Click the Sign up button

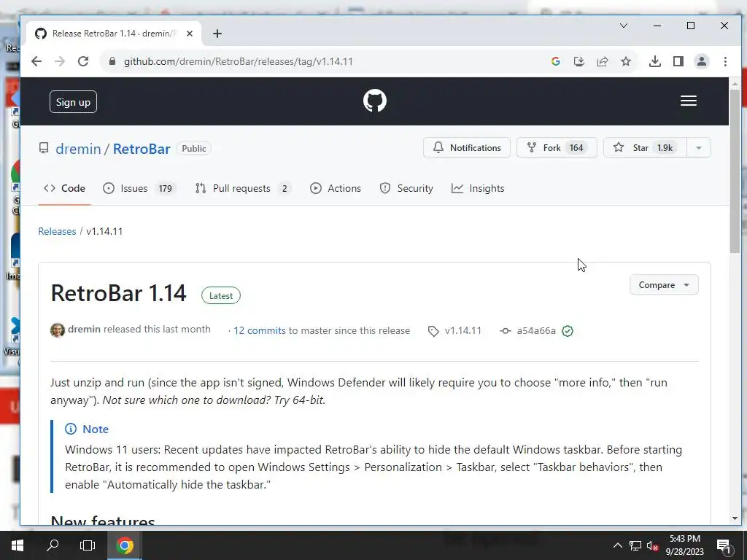point(74,102)
